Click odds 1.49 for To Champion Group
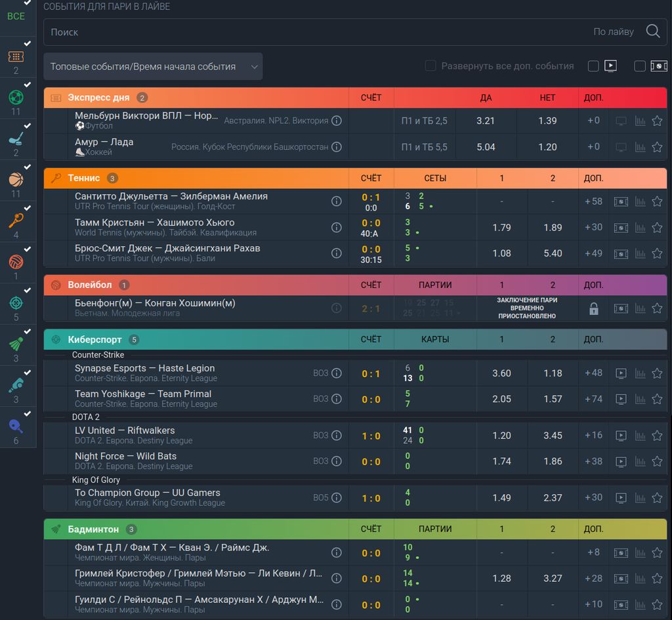 click(x=501, y=498)
